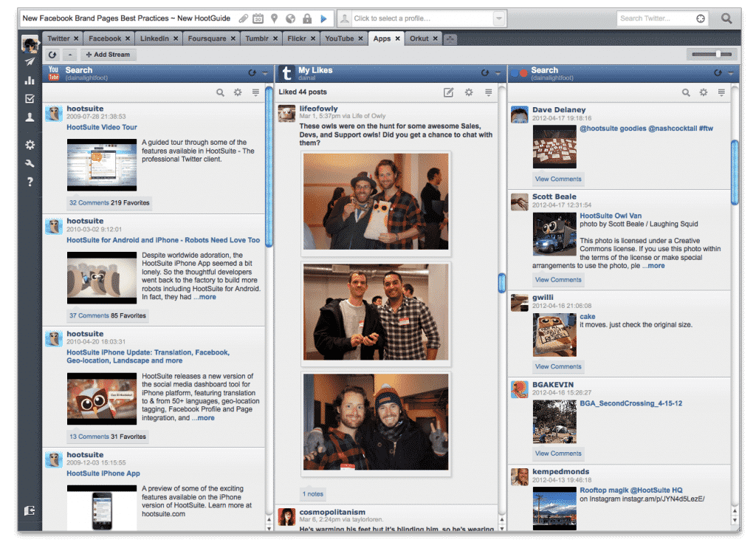Open Help question mark sidebar icon
The width and height of the screenshot is (756, 554).
tap(30, 182)
